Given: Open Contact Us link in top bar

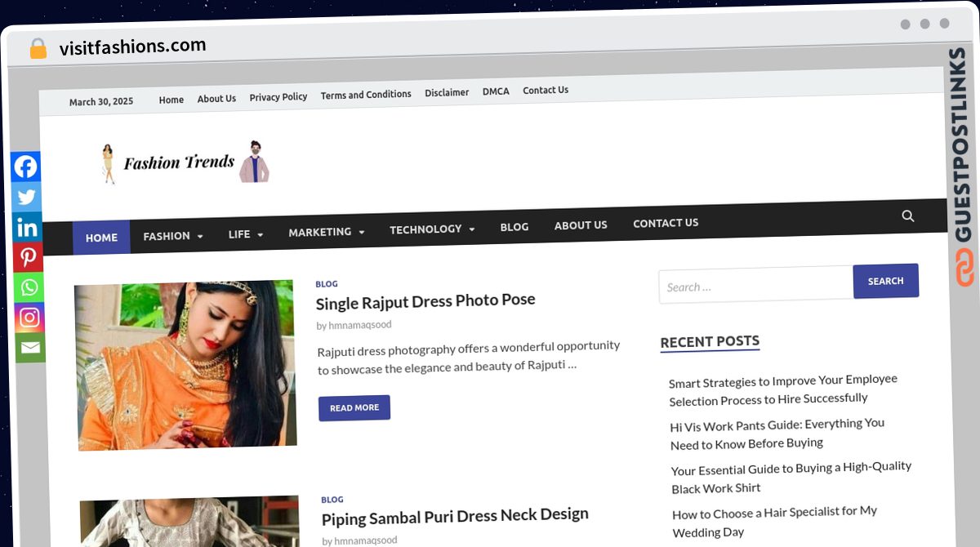Looking at the screenshot, I should pos(546,90).
